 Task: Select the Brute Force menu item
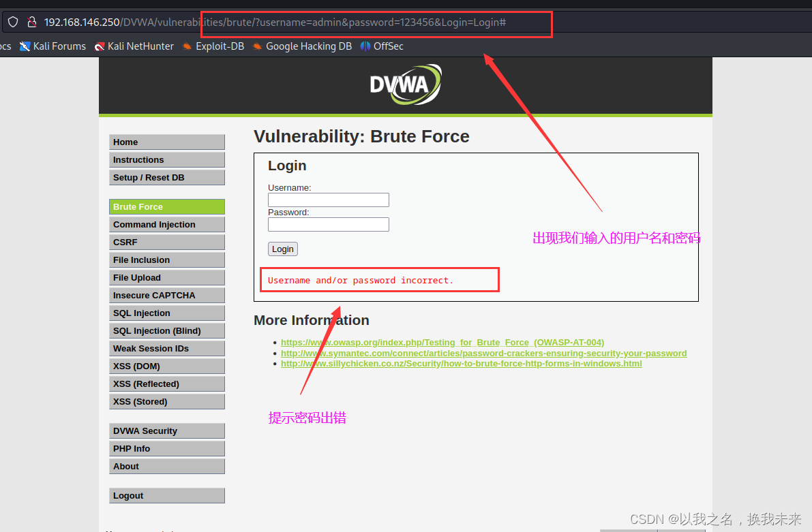click(x=167, y=206)
